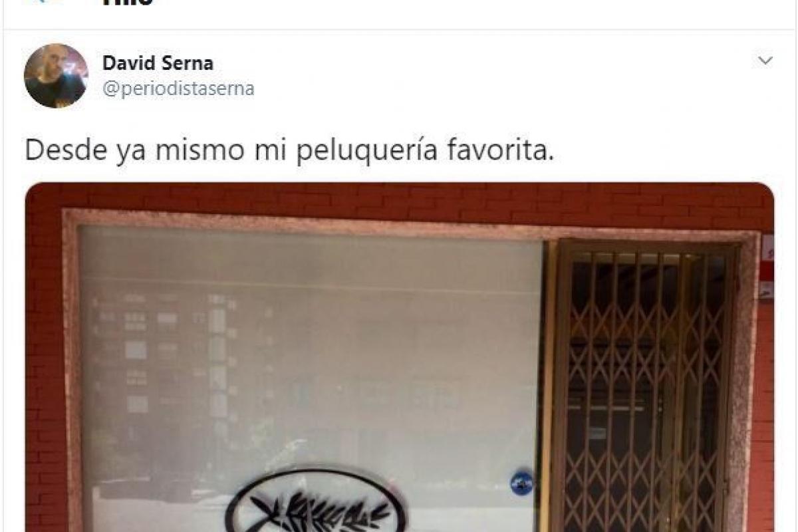
Task: Open David Serna's profile avatar
Action: [56, 76]
